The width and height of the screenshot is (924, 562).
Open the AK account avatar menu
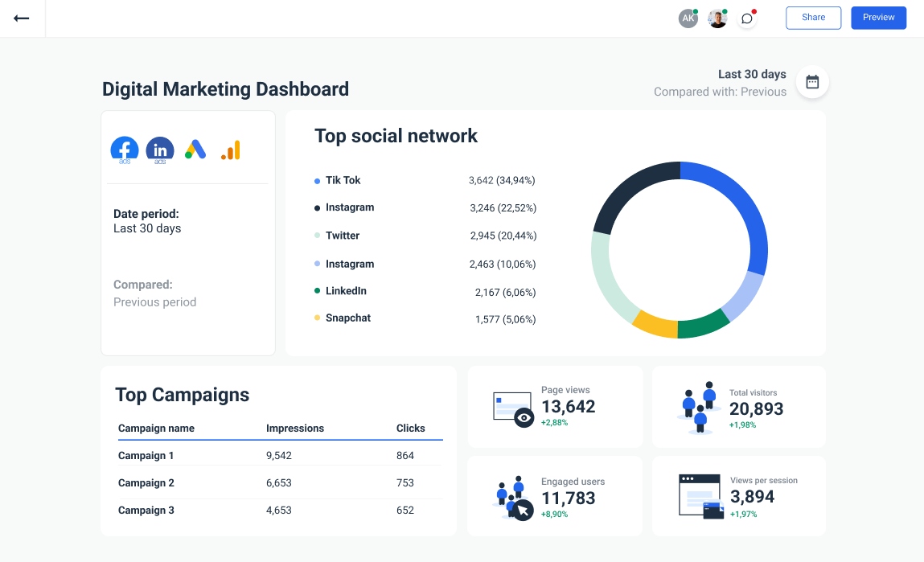(688, 18)
